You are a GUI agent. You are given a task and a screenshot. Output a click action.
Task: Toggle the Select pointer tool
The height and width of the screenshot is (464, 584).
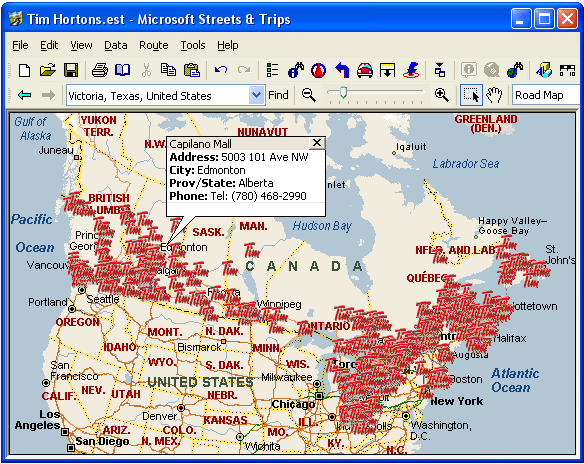click(471, 95)
